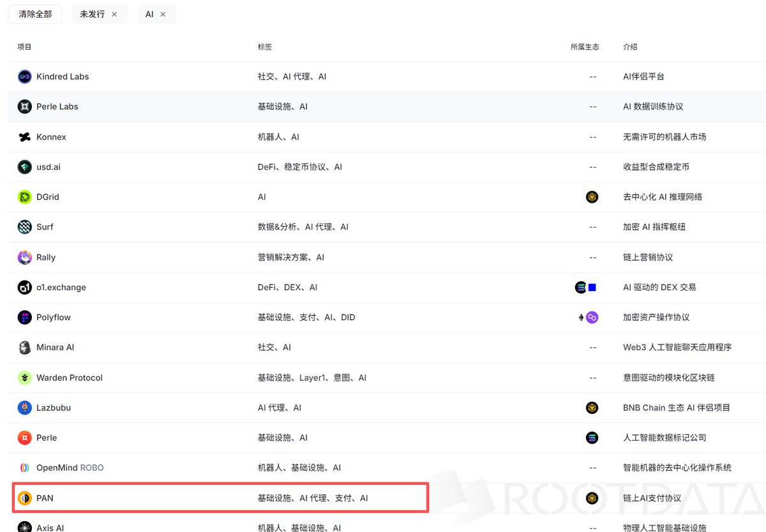Click the 清除全部 button
This screenshot has height=532, width=766.
click(35, 14)
